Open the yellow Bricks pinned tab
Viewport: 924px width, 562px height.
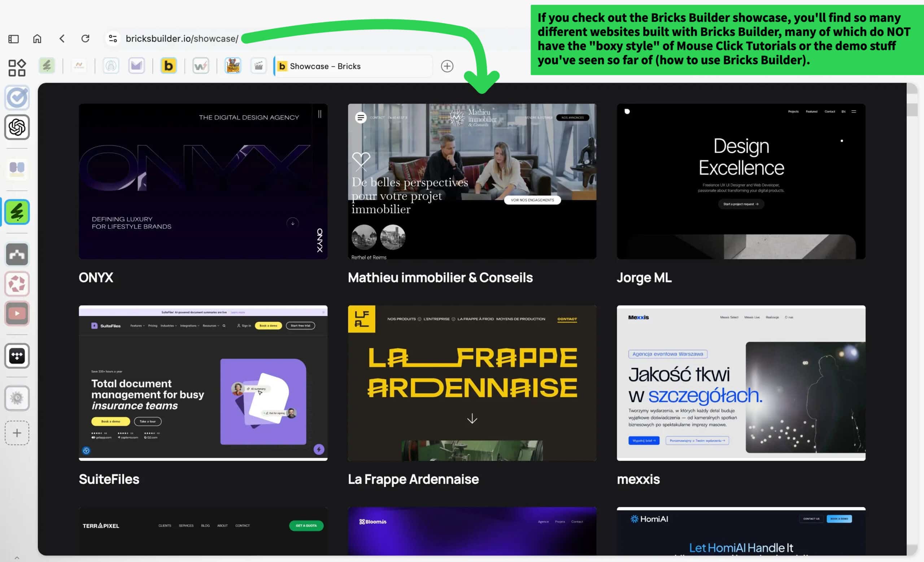tap(168, 66)
